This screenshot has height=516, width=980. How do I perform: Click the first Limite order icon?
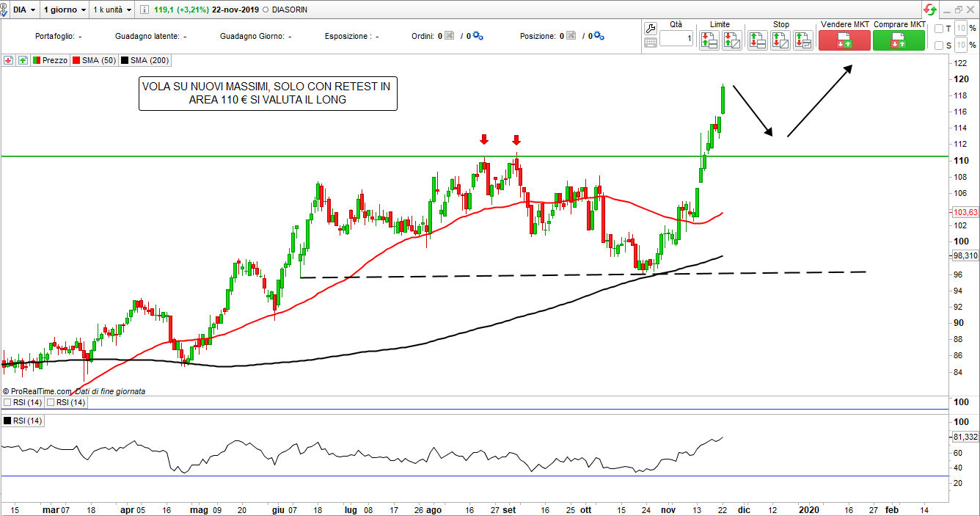pos(709,40)
